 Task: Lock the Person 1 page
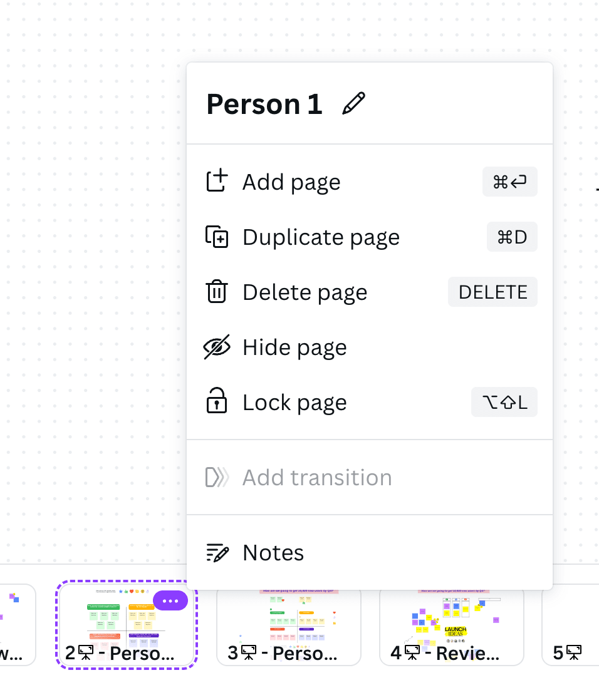(294, 402)
